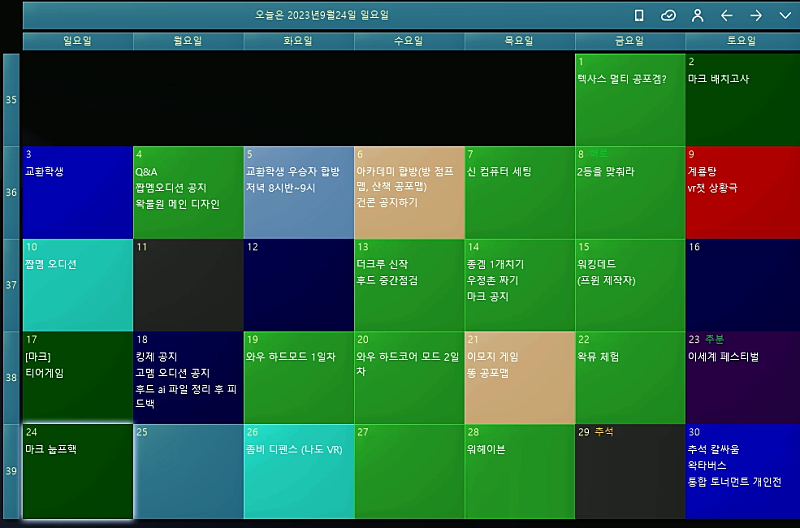
Task: Open 티어게임 event on day 17
Action: [44, 373]
